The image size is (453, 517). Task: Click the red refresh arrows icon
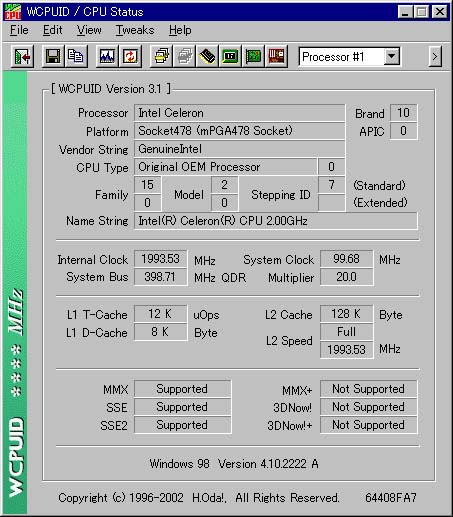130,57
